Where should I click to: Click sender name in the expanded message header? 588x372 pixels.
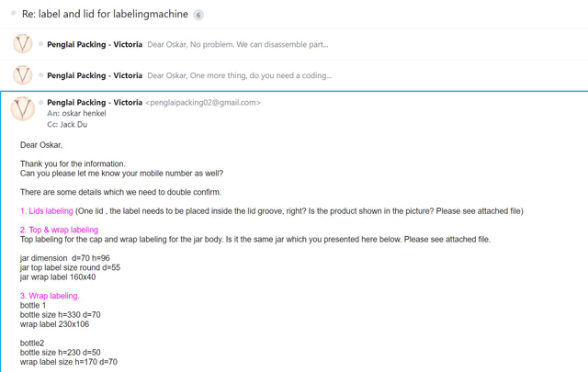pos(95,102)
